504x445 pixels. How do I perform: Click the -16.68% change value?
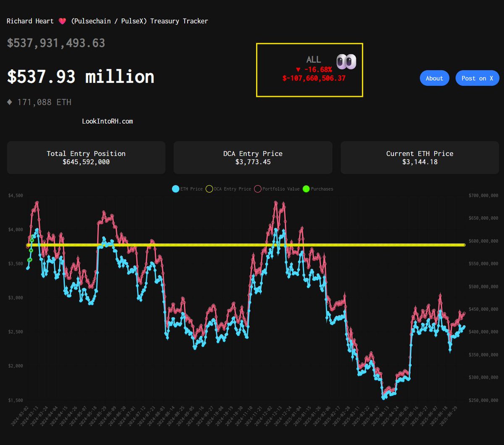[318, 69]
